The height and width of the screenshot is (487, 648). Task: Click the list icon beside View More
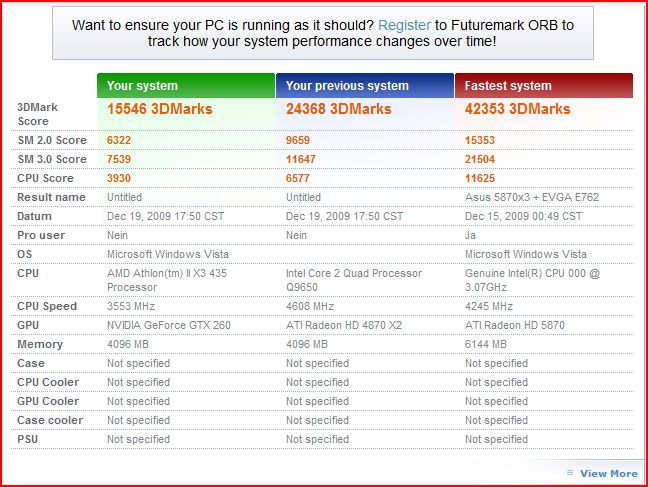click(x=570, y=473)
